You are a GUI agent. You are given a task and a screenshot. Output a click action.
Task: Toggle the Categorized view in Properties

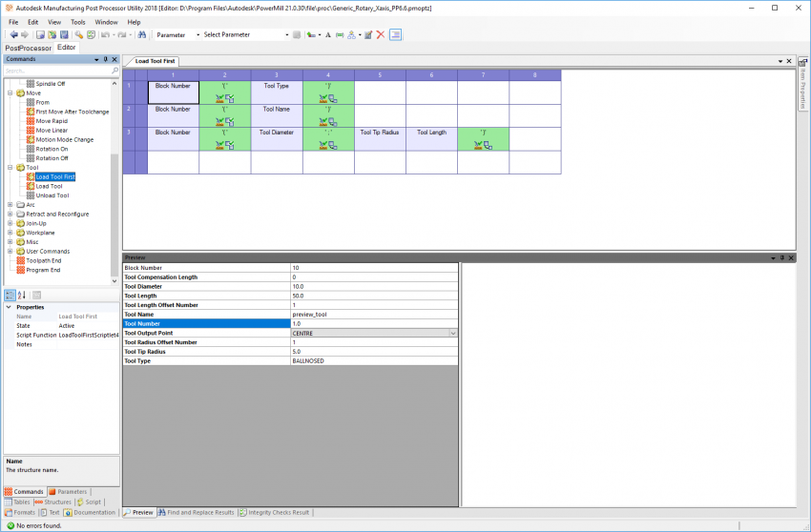click(x=10, y=295)
